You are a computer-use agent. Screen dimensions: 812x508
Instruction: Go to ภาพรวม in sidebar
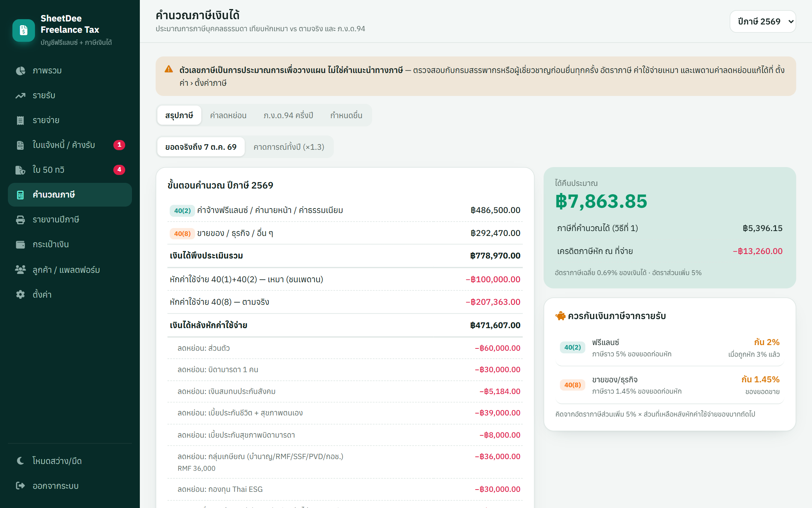70,71
